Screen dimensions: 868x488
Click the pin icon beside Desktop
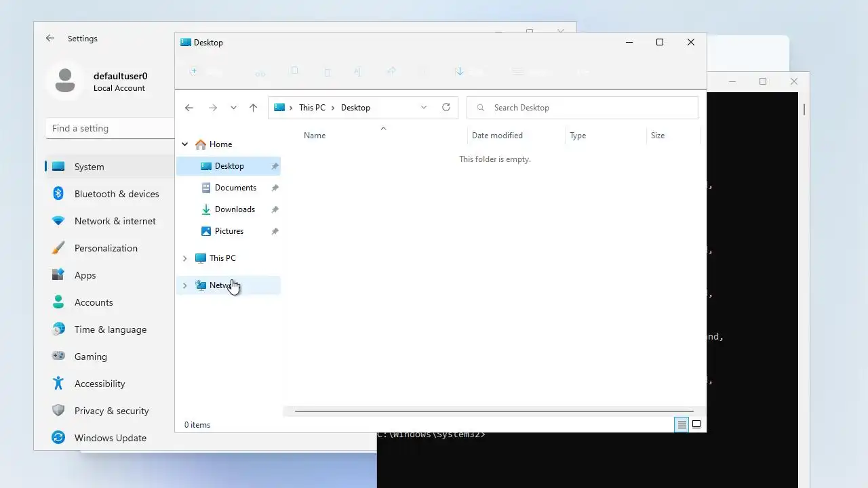(275, 166)
